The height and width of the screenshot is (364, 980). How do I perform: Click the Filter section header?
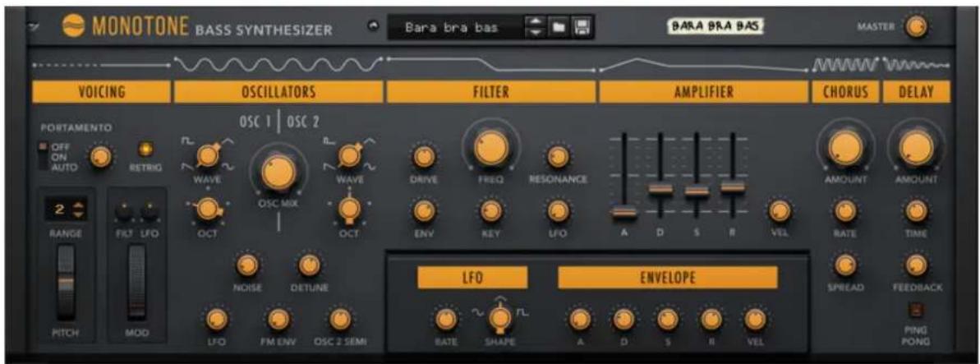[x=490, y=93]
